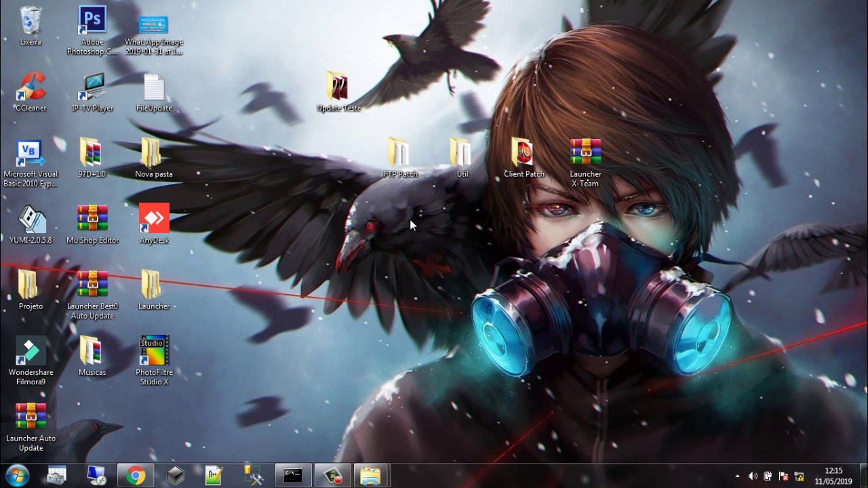868x488 pixels.
Task: Select the 97D+1.0 folder
Action: click(x=92, y=158)
